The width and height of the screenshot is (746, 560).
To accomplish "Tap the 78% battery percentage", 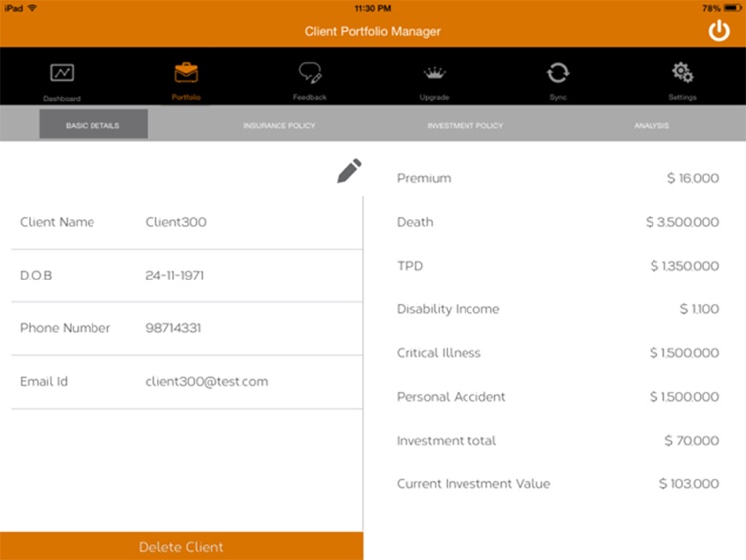I will pos(711,8).
